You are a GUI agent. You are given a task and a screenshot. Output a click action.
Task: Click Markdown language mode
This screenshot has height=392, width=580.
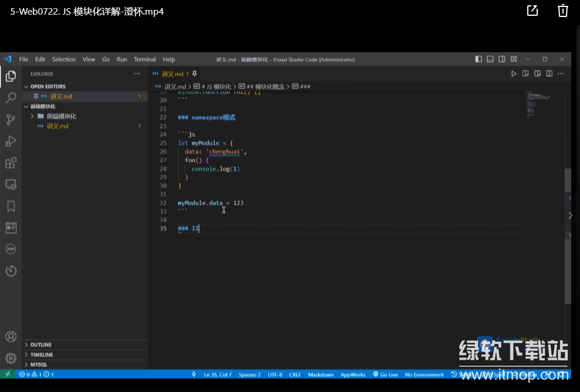pos(321,374)
